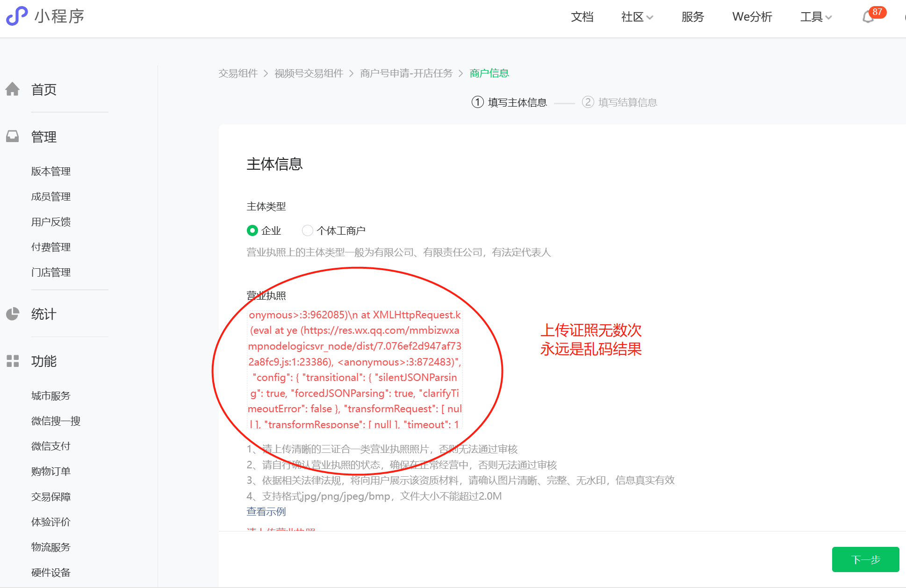Screen dimensions: 906x588
Task: Click the step 1 circle 填写主体信息
Action: 477,102
